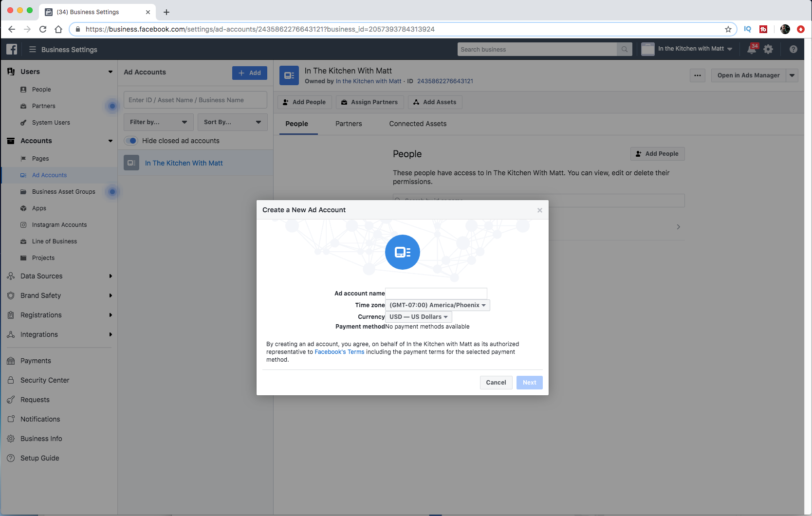The width and height of the screenshot is (812, 516).
Task: Collapse the Users section
Action: click(111, 72)
